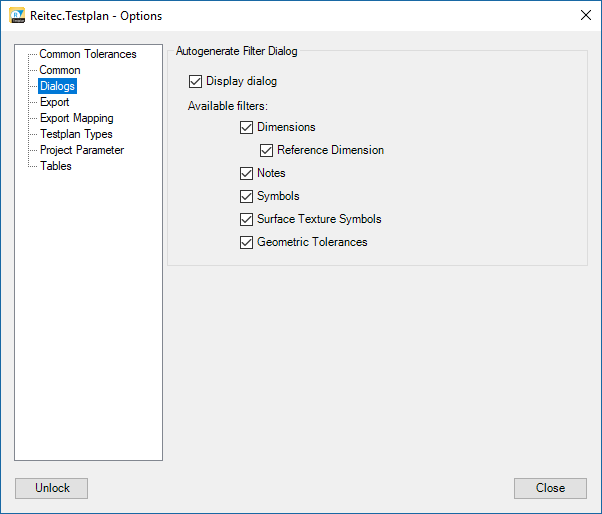602x514 pixels.
Task: Toggle the Symbols filter checkbox
Action: point(247,196)
